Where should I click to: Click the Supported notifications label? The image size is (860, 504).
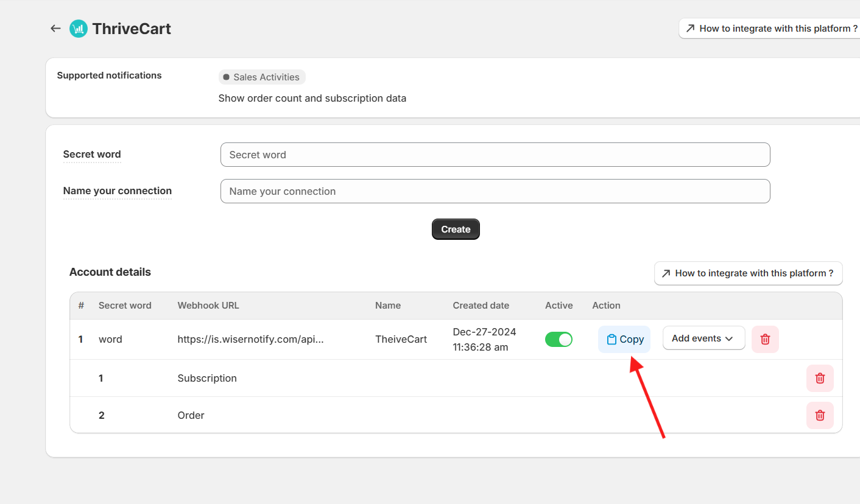click(110, 75)
